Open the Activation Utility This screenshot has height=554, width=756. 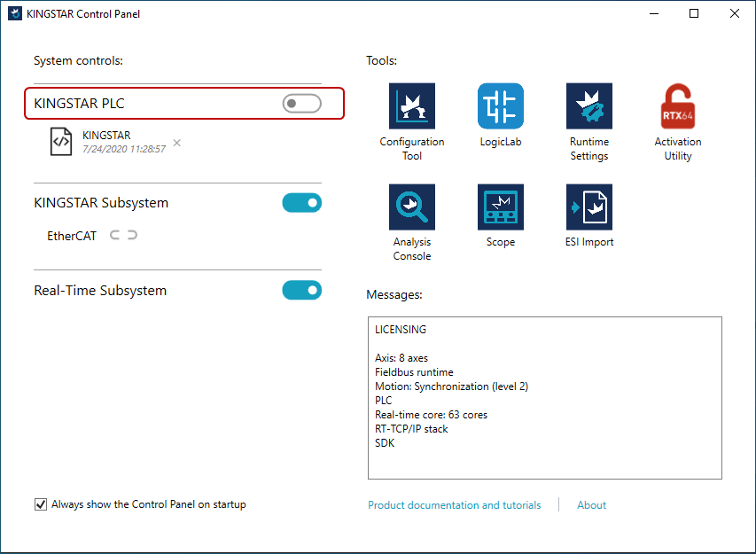(x=678, y=107)
